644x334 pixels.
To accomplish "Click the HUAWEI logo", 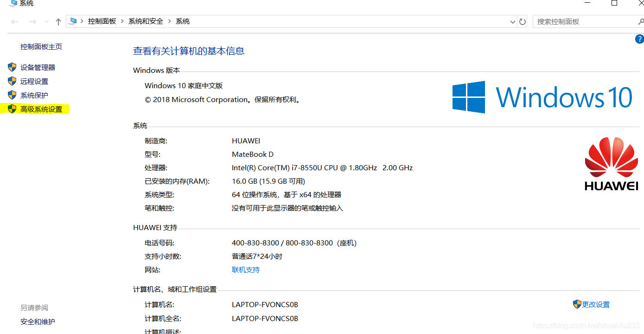I will [x=611, y=164].
